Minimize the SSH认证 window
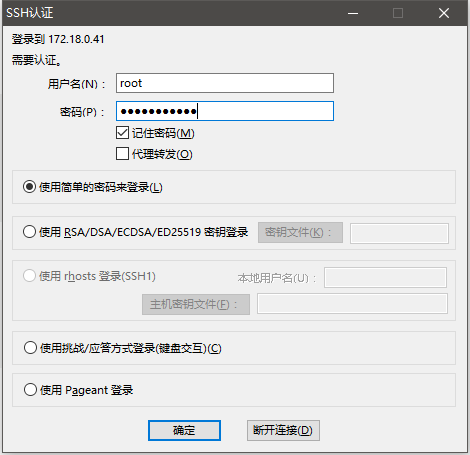 click(353, 13)
